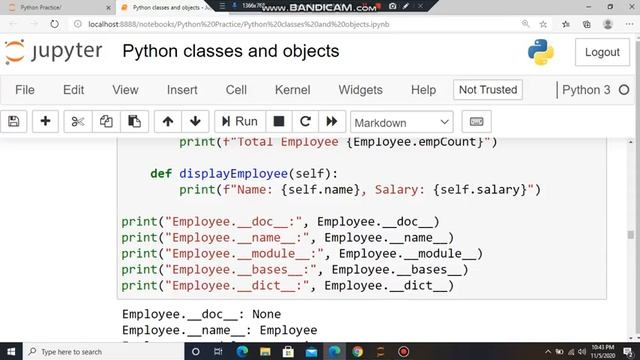The height and width of the screenshot is (360, 640).
Task: Click the zoom magnifier icon in address bar
Action: tap(525, 24)
